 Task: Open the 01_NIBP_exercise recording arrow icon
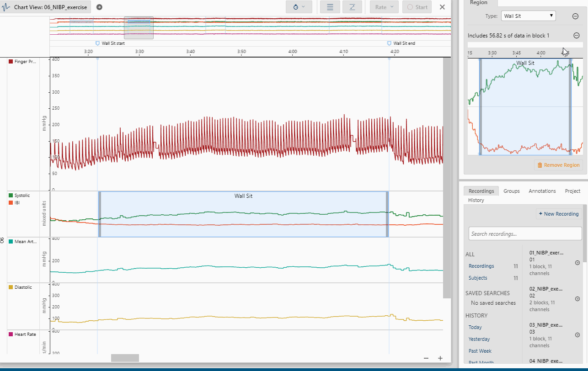577,263
